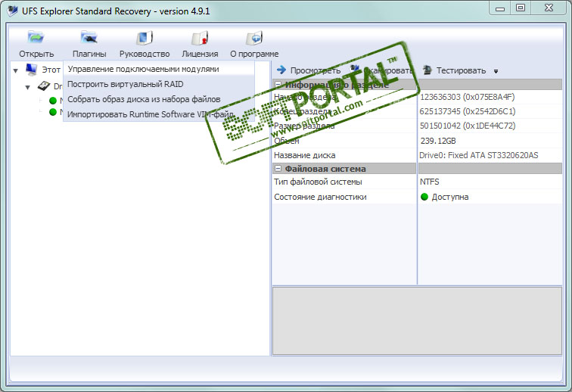Select second green partition circle icon

tap(53, 112)
